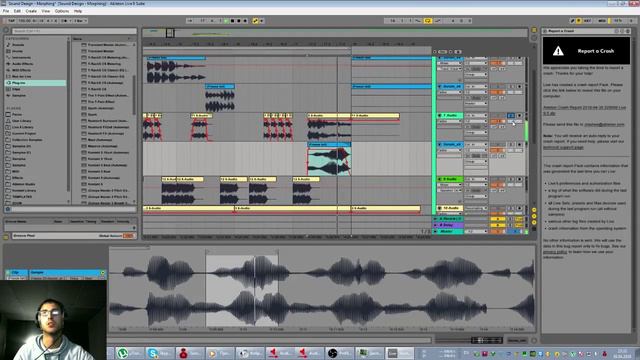The width and height of the screenshot is (640, 360).
Task: Select Audio Effects category in browser
Action: (x=22, y=64)
